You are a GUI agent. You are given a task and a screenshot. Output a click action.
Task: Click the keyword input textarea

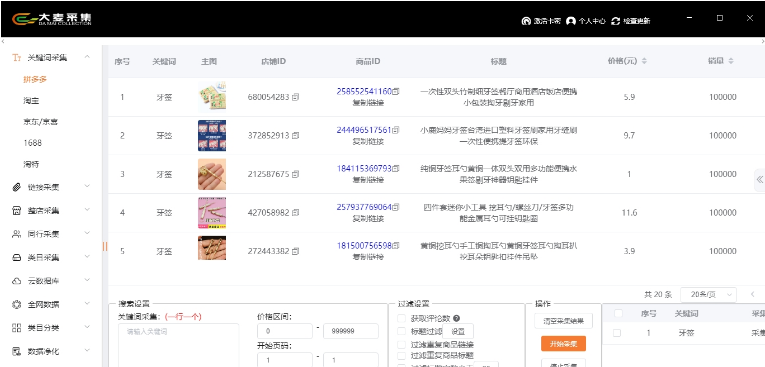(179, 345)
